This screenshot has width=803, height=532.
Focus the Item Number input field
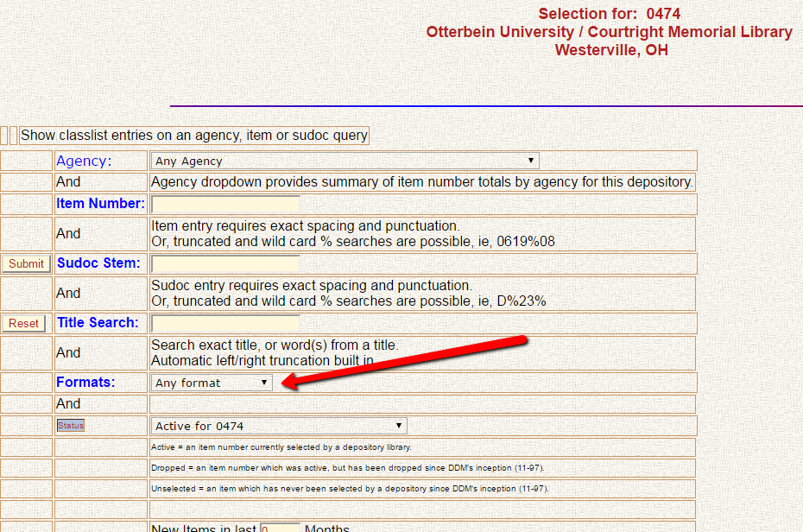[225, 204]
